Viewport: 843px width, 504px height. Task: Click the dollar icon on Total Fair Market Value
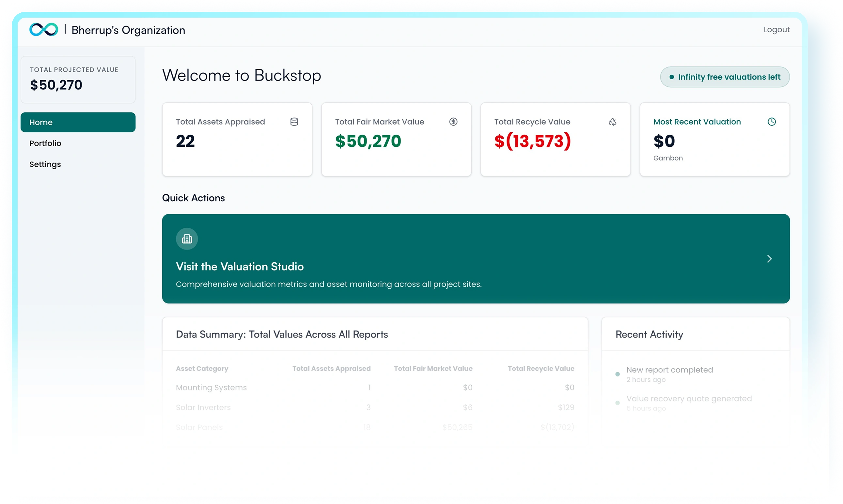click(453, 122)
